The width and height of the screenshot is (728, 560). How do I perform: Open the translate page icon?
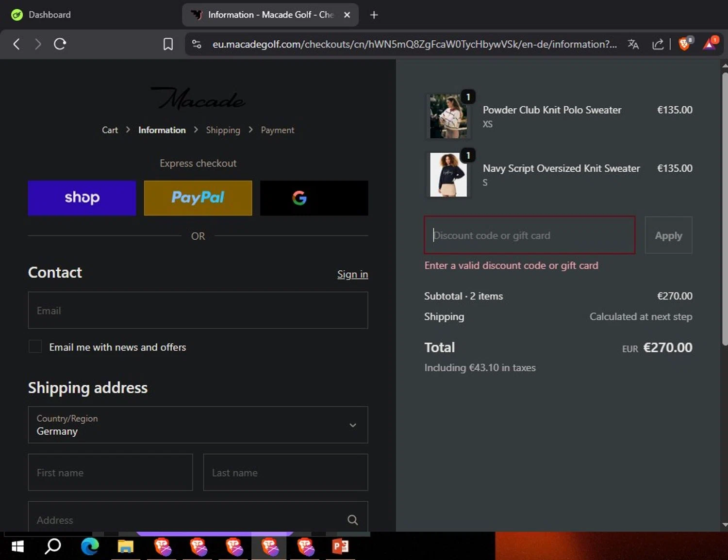[633, 44]
